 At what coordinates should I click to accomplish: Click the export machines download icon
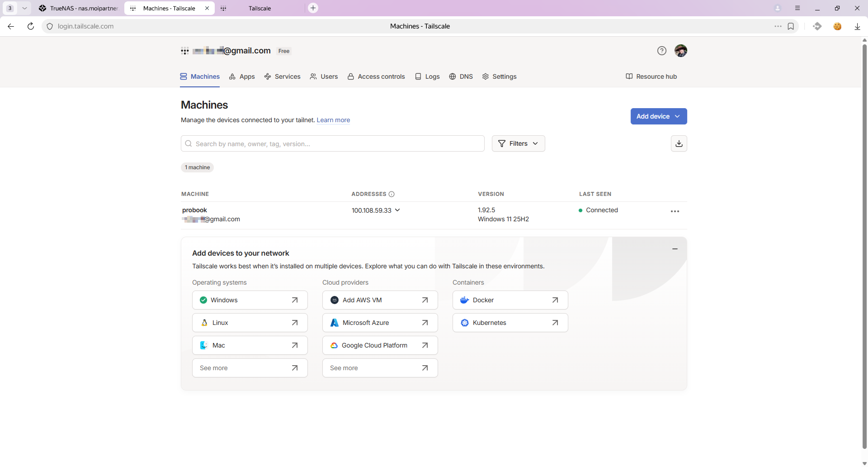[679, 143]
